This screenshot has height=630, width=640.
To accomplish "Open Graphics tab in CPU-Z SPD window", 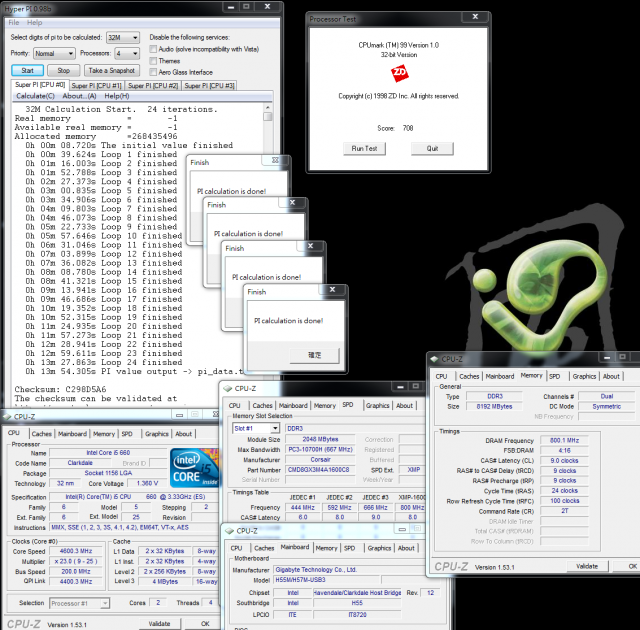I will click(x=378, y=406).
